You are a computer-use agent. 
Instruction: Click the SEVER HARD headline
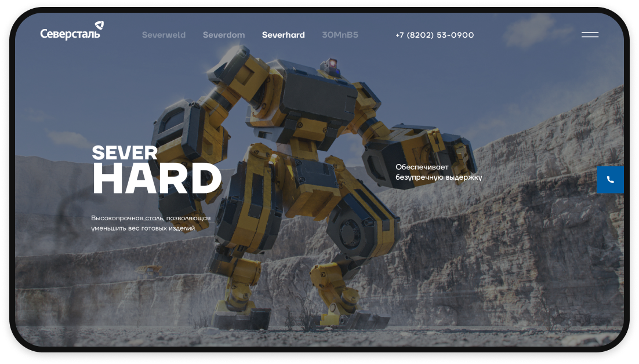click(x=157, y=170)
